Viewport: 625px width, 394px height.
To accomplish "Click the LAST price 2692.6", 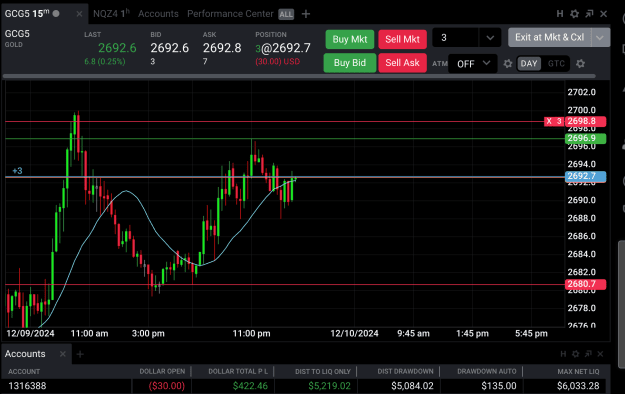I will click(x=117, y=48).
